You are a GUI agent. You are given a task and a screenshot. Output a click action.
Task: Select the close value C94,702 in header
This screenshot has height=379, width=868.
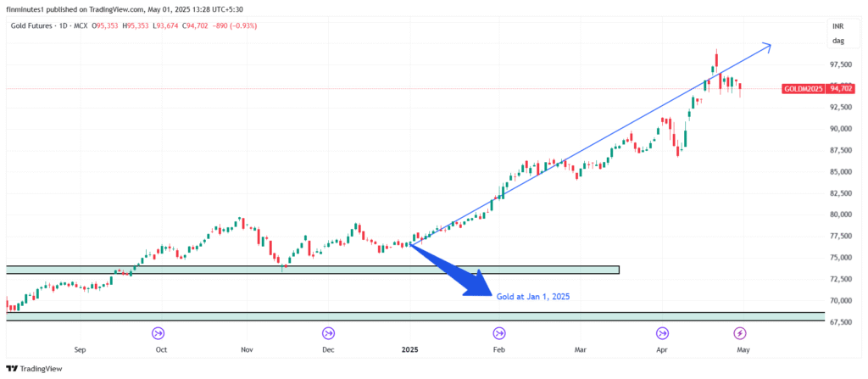coord(194,25)
